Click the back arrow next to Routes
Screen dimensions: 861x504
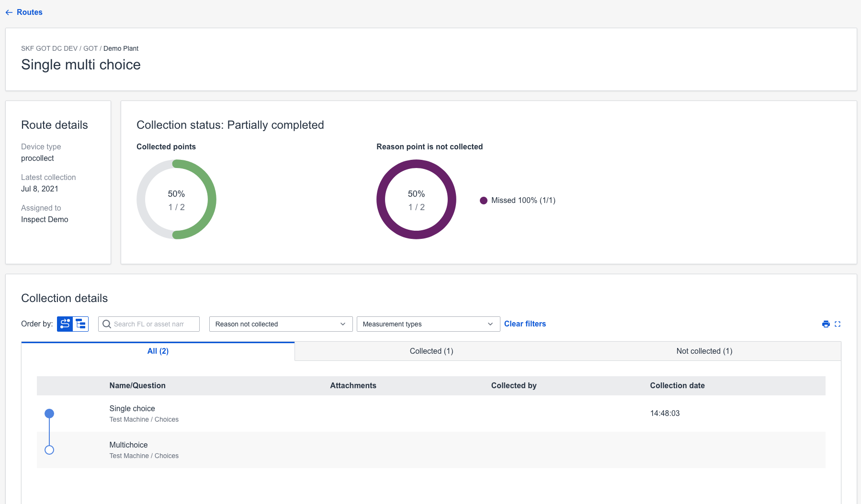pos(9,12)
